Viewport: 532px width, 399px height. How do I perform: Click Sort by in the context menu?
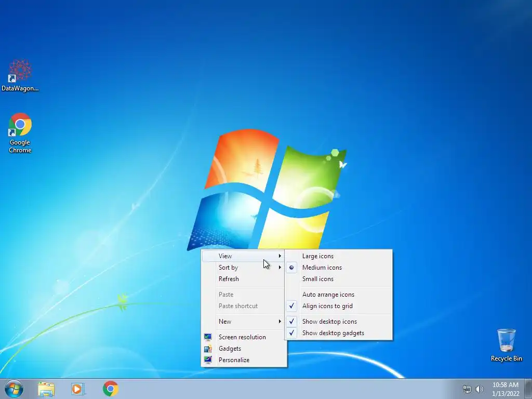click(243, 268)
